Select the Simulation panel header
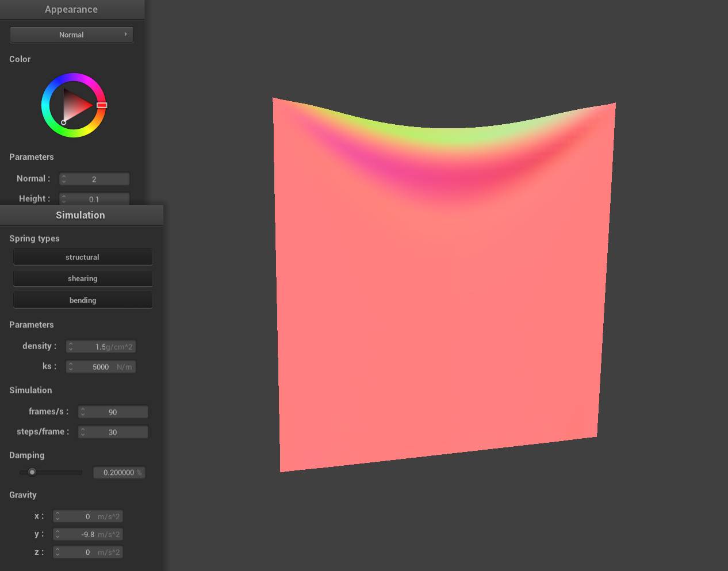 (x=81, y=215)
